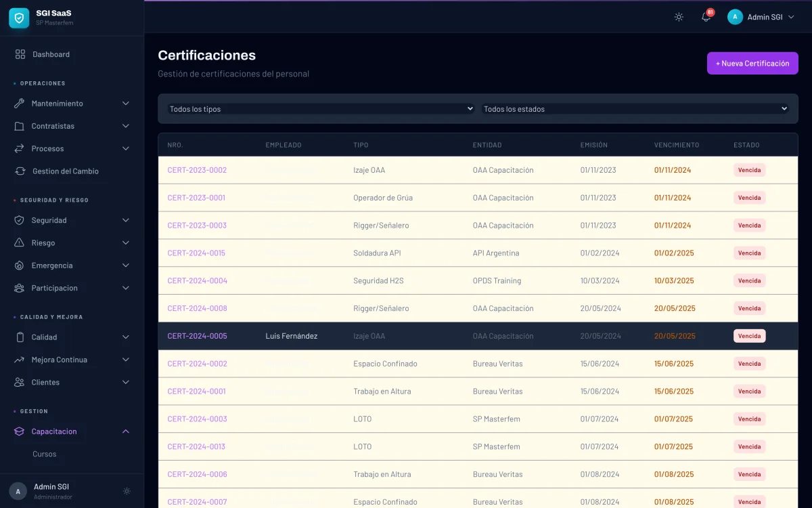This screenshot has height=508, width=812.
Task: Select the Cursos submenu item
Action: pos(45,454)
